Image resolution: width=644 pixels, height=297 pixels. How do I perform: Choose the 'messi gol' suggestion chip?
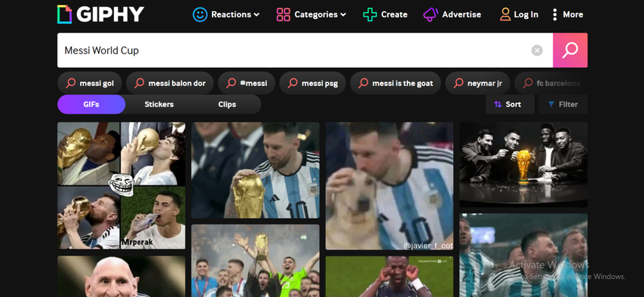click(90, 84)
